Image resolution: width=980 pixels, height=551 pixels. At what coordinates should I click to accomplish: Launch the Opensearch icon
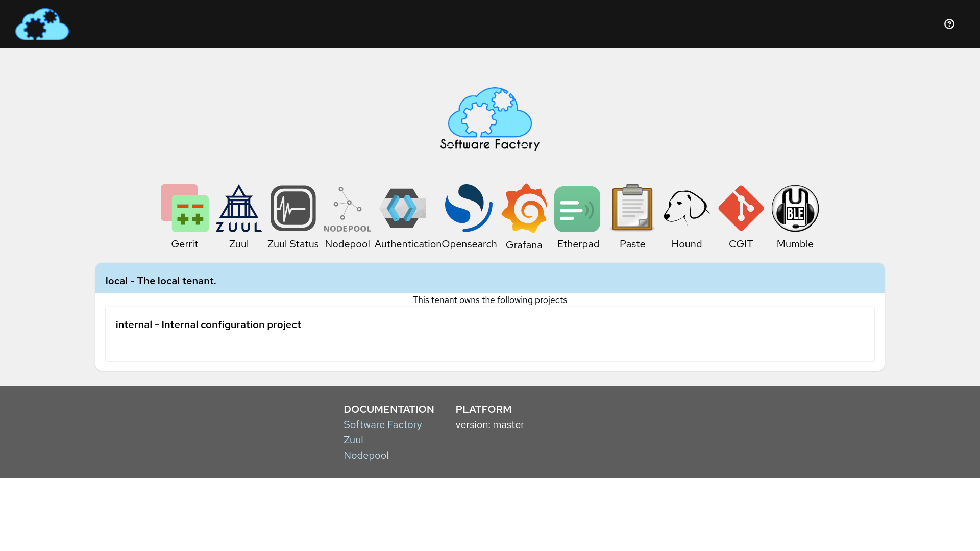[x=469, y=208]
